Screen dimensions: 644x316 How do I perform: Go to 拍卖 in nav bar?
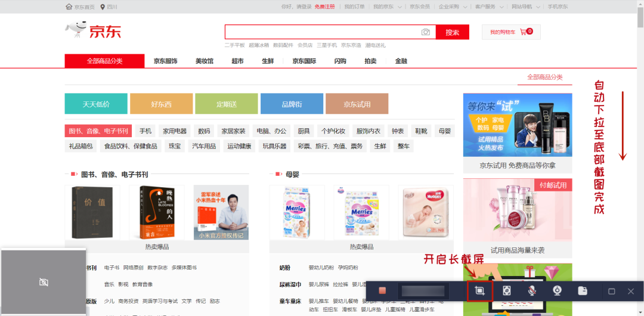[370, 61]
